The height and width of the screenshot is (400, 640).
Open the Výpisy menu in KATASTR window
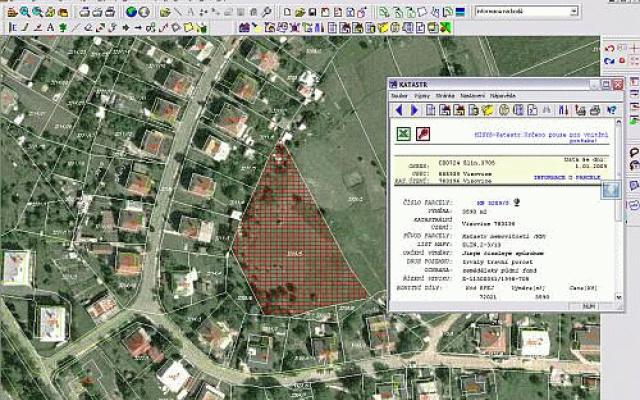(x=422, y=96)
